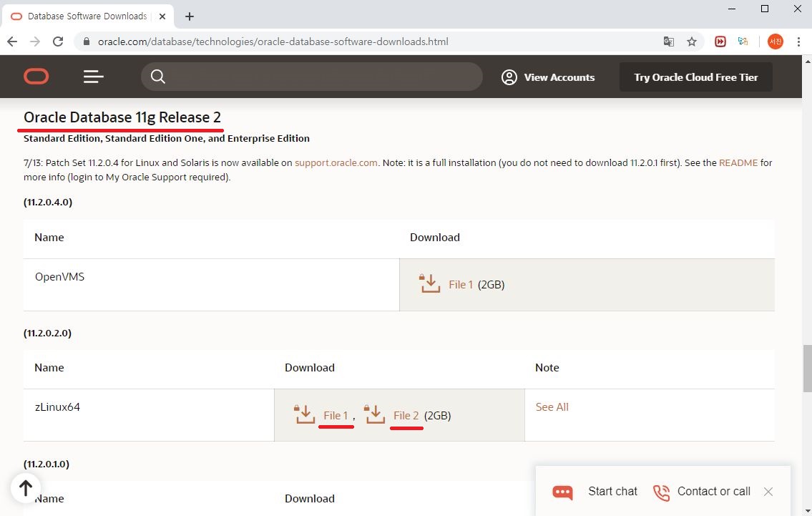Click the Oracle site search field
Viewport: 812px width, 516px height.
tap(312, 77)
